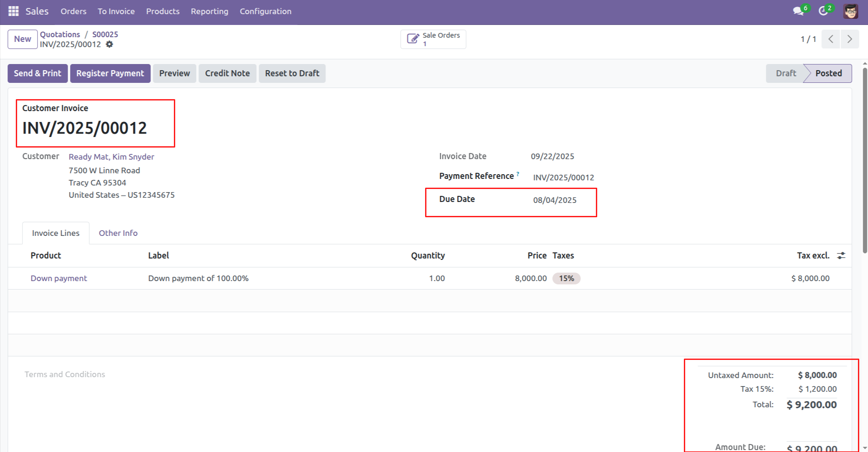Open column settings adjust icon
This screenshot has height=452, width=868.
pos(841,256)
